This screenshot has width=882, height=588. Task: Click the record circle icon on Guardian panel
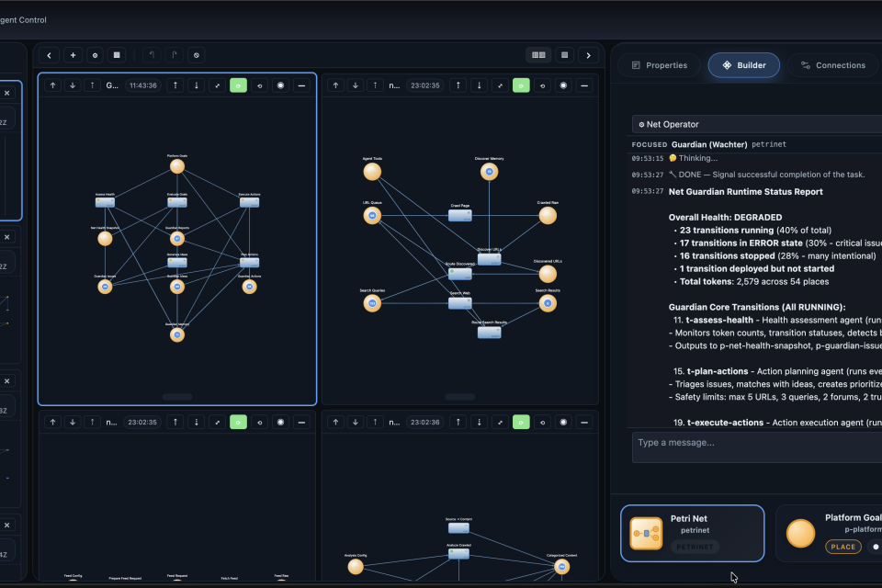pyautogui.click(x=281, y=85)
